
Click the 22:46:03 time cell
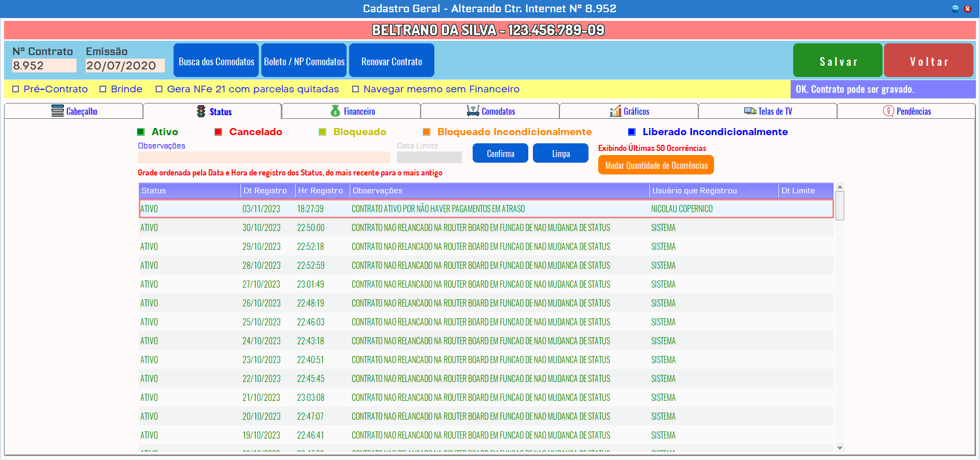pos(310,322)
